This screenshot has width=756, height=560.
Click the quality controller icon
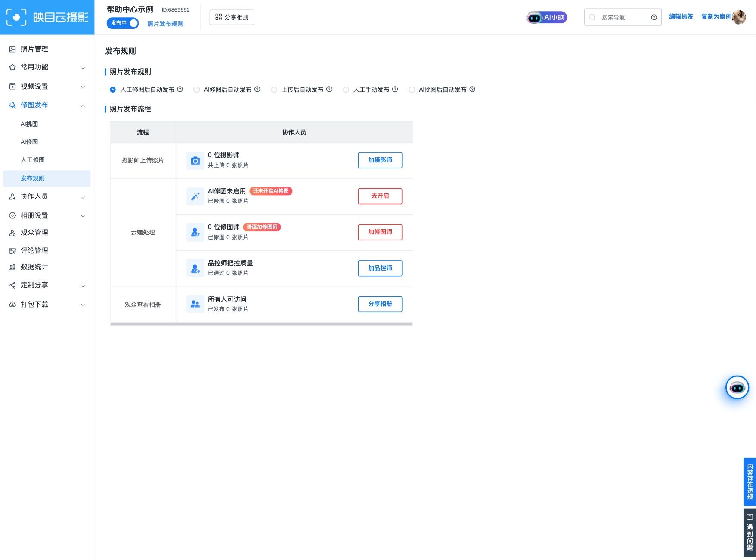coord(195,268)
